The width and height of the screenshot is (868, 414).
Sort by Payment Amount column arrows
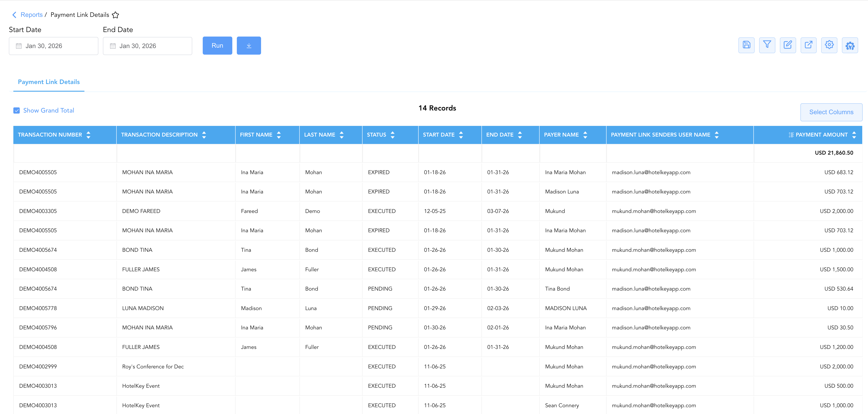(x=854, y=135)
